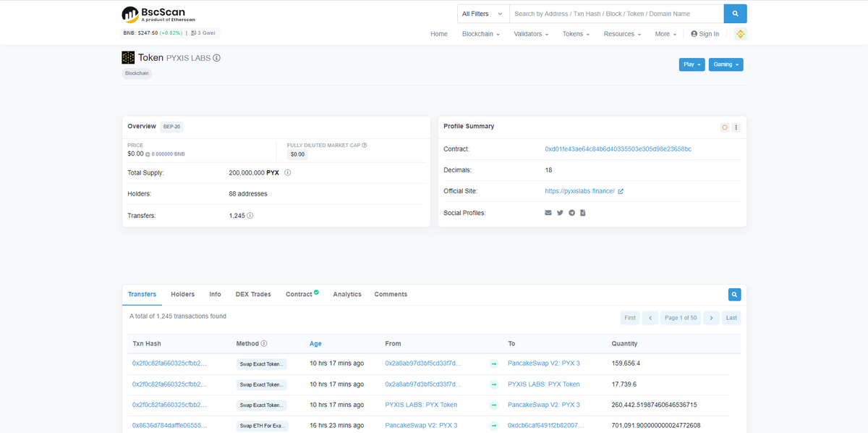Click the info icon beside Total Supply value
Viewport: 868px width, 433px height.
click(x=288, y=173)
